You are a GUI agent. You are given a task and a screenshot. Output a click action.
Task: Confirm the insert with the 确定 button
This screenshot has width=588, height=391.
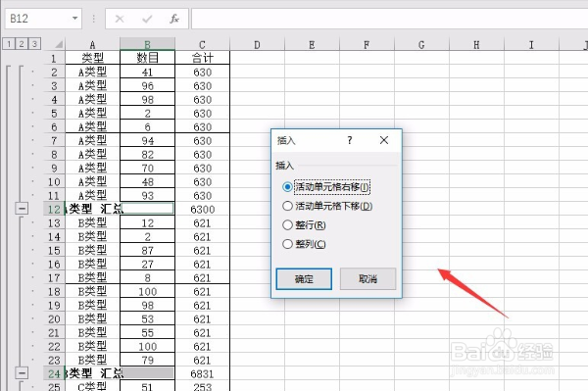304,279
